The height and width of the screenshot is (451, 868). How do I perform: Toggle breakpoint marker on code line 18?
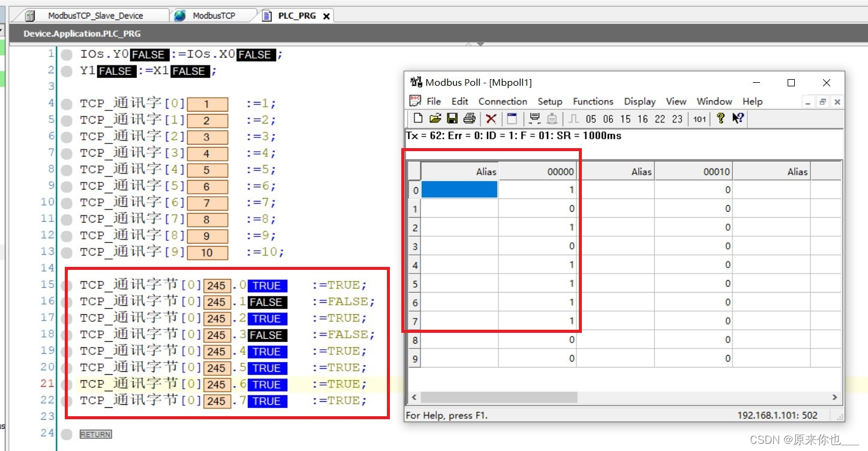click(x=67, y=335)
